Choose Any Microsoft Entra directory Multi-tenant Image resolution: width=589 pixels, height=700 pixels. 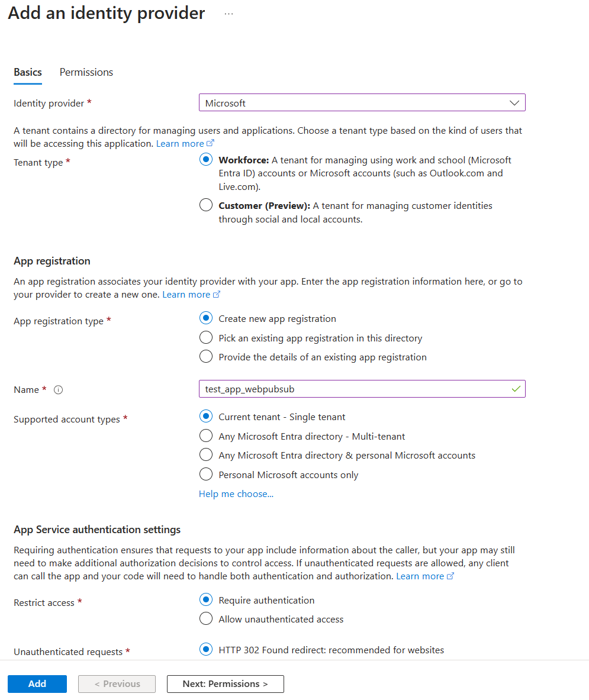coord(206,436)
